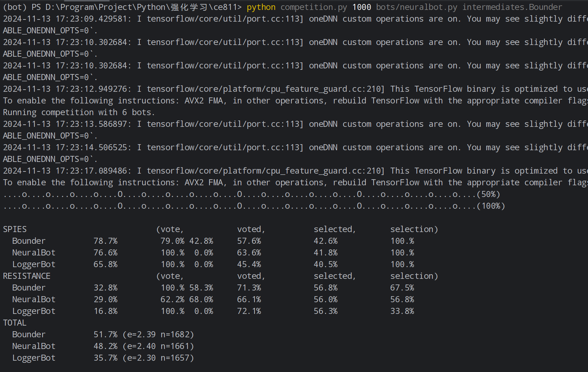The height and width of the screenshot is (372, 588).
Task: Click the '(100%)' progress marker
Action: 491,206
